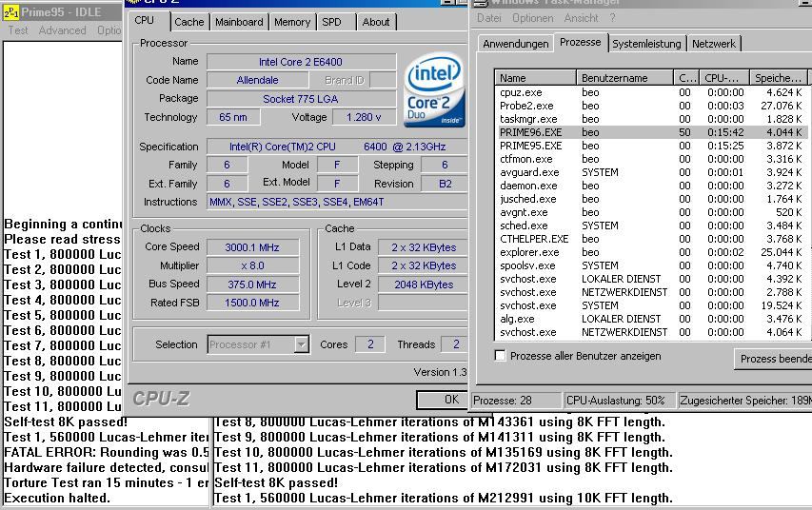The image size is (812, 510).
Task: Open the Advanced menu in Prime95
Action: 62,30
